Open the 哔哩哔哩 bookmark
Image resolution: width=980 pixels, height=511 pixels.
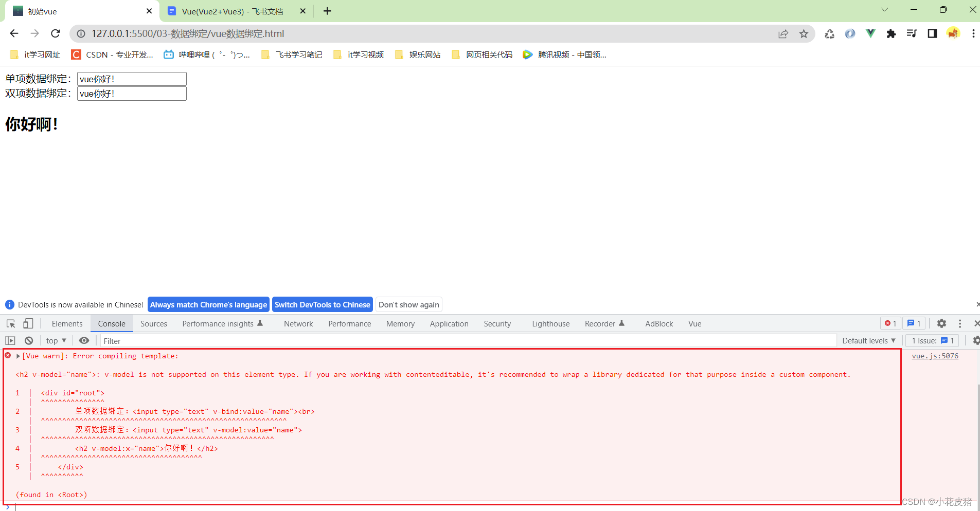point(207,54)
